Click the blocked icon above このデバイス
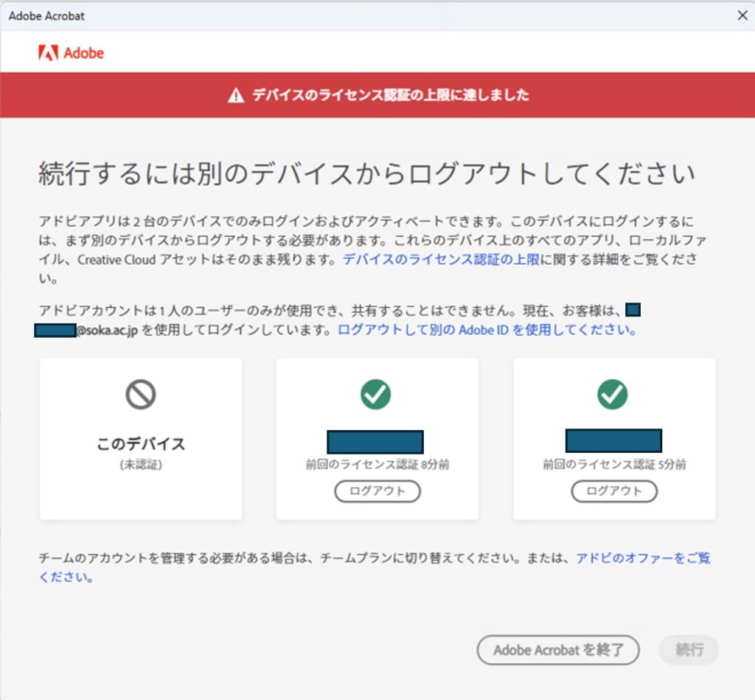 140,395
